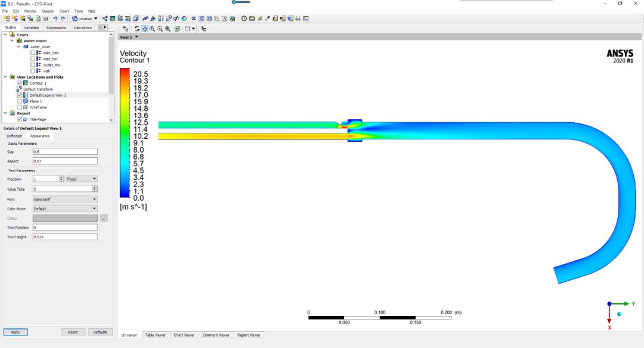
Task: Check the Wireframe visibility checkbox
Action: [19, 107]
